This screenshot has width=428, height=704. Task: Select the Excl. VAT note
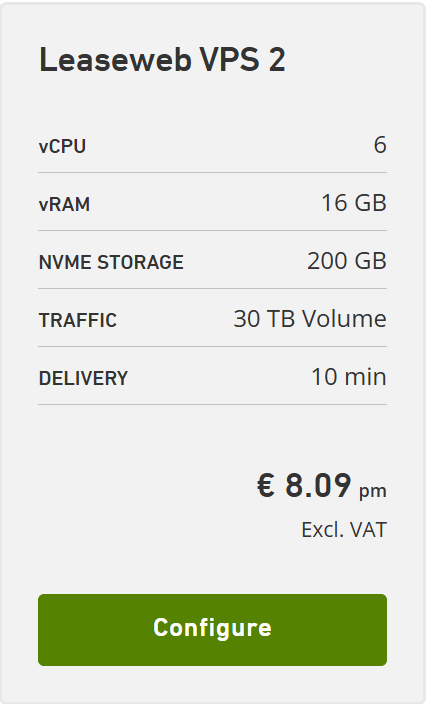344,530
